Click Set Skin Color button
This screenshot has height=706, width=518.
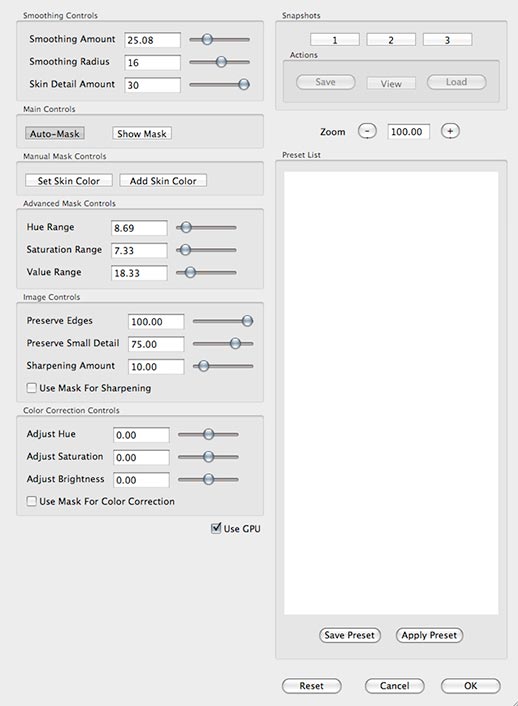pos(69,181)
